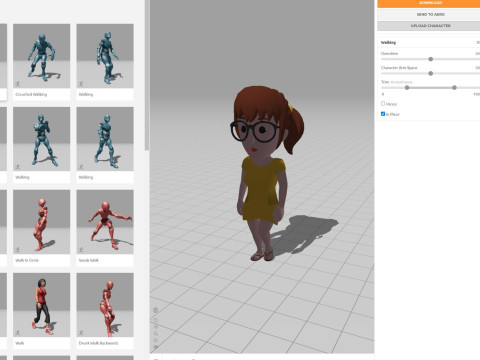Click the right Trim slider handle
Image resolution: width=480 pixels, height=360 pixels.
(x=454, y=88)
